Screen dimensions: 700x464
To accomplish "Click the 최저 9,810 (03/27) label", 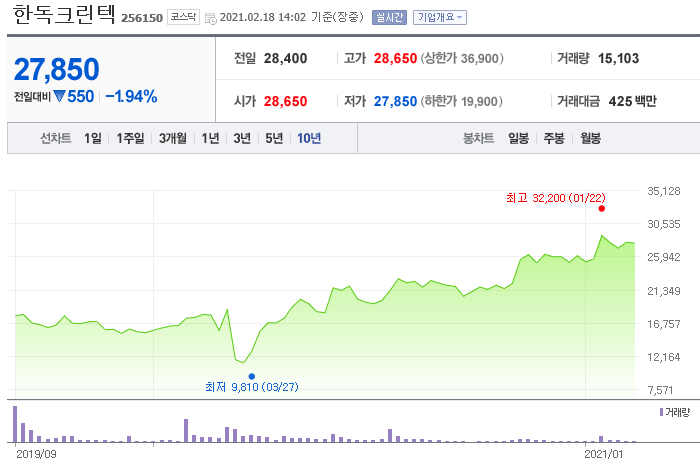I will (252, 387).
